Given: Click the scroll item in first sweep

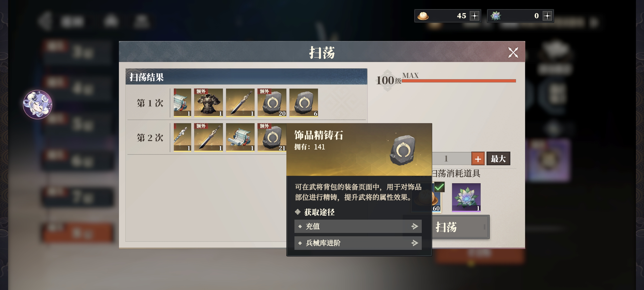Looking at the screenshot, I should coord(182,103).
